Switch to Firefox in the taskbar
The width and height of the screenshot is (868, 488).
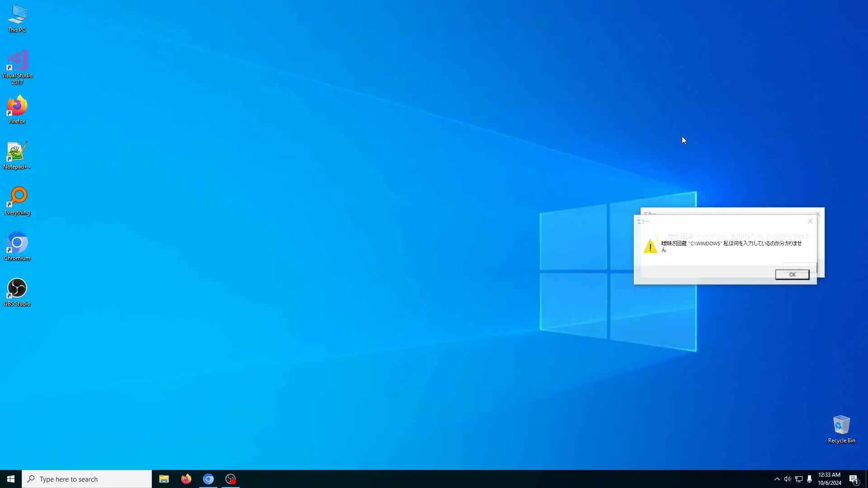click(186, 479)
